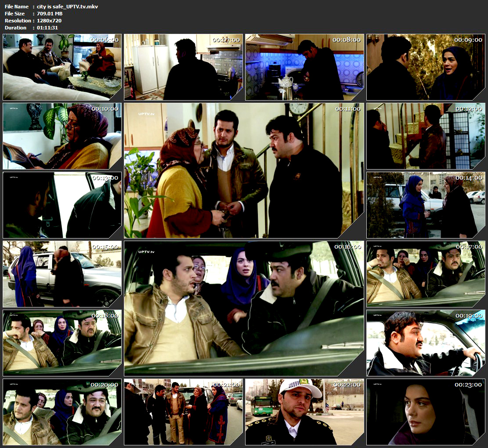Open the large 00:16:00 car thumbnail
Screen dimensions: 488x448
tap(244, 309)
